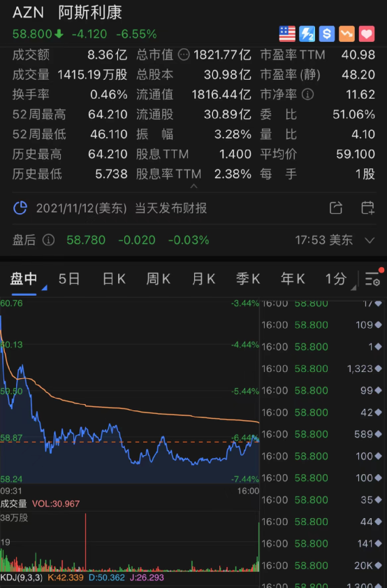The width and height of the screenshot is (387, 588).
Task: Switch to the 季K chart tab
Action: [248, 279]
